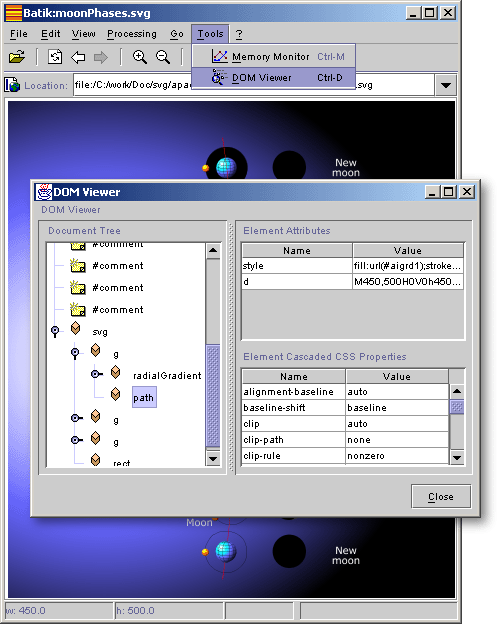Click the Close button in DOM Viewer
This screenshot has height=628, width=500.
(441, 497)
